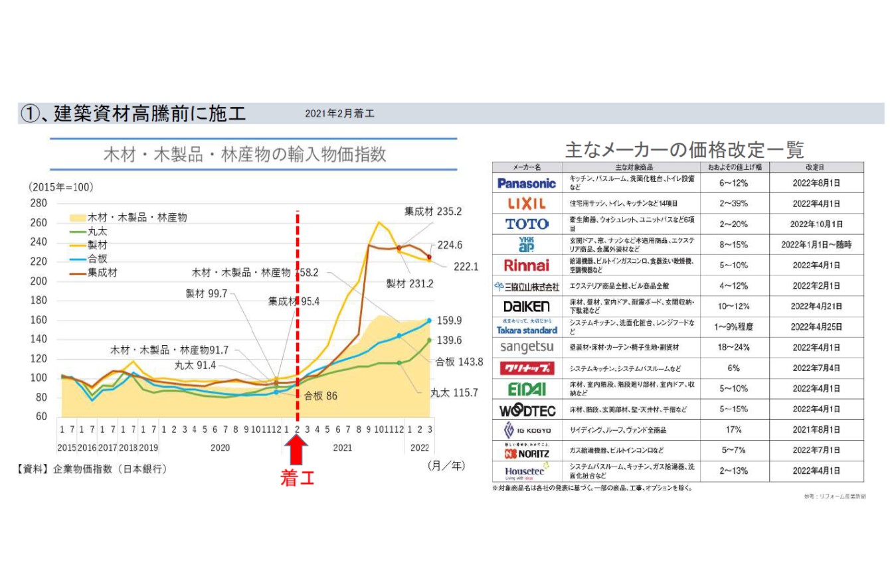Image resolution: width=890 pixels, height=588 pixels.
Task: Select data label 合板 143.8
Action: tap(459, 362)
